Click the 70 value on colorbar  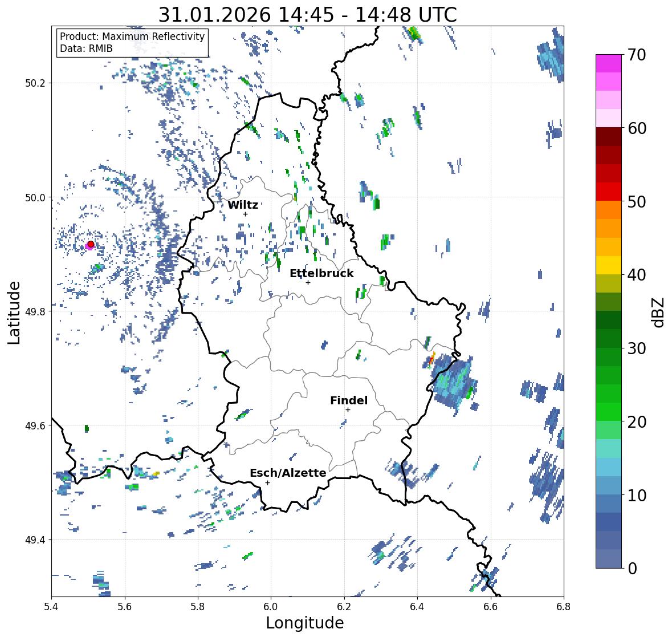click(x=637, y=55)
